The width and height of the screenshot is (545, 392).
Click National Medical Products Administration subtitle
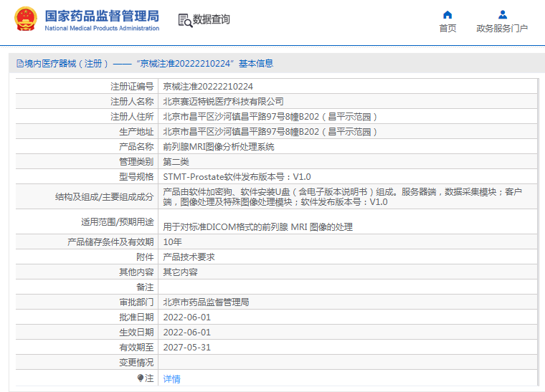click(102, 28)
